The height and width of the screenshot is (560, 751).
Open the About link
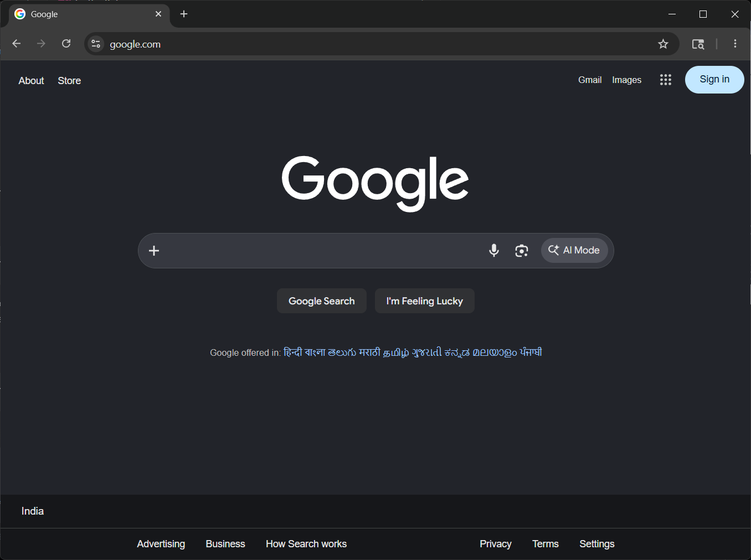pyautogui.click(x=31, y=81)
